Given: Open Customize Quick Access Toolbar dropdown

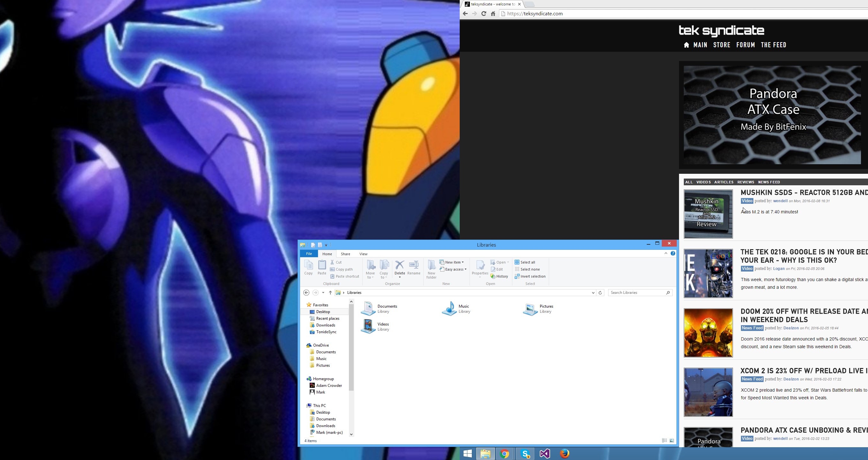Looking at the screenshot, I should [x=326, y=245].
